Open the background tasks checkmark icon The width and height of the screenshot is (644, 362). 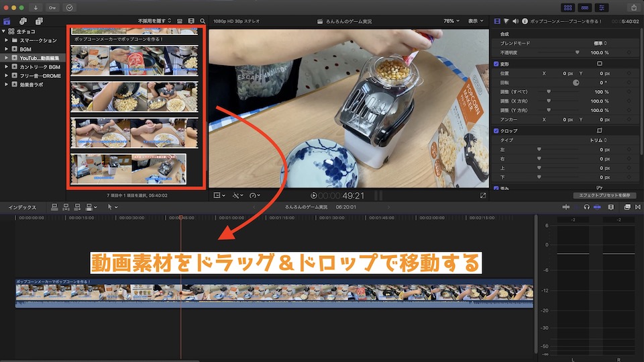click(x=69, y=7)
